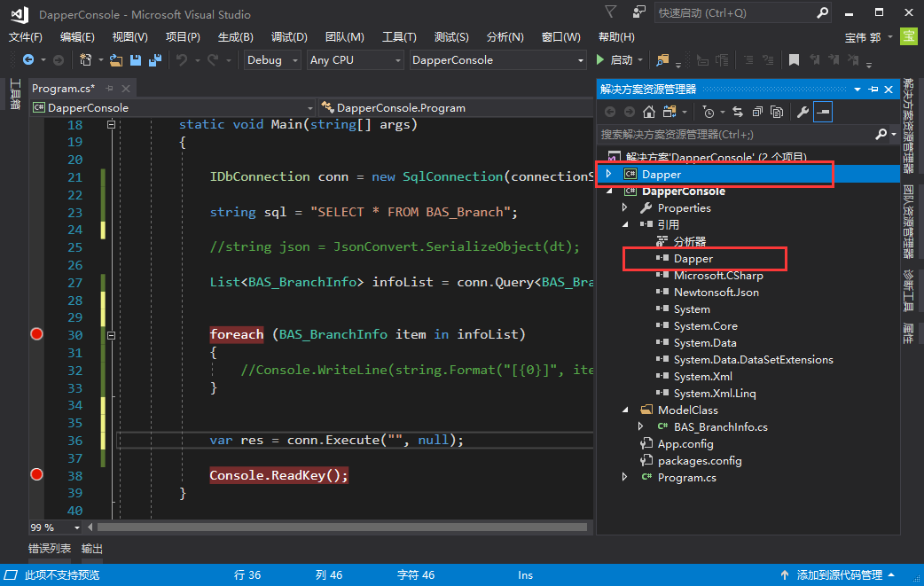The image size is (924, 586).
Task: Open the 团队资源管理器 side tab on the right
Action: tap(908, 222)
